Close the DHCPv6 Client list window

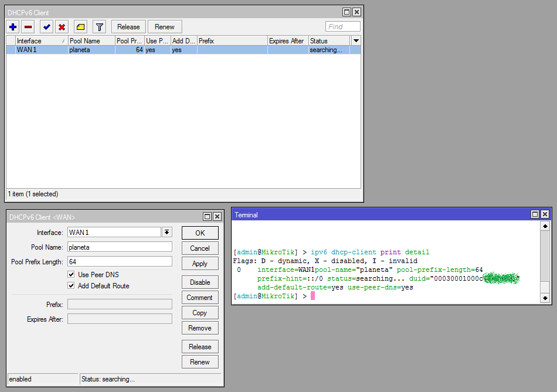pos(356,12)
